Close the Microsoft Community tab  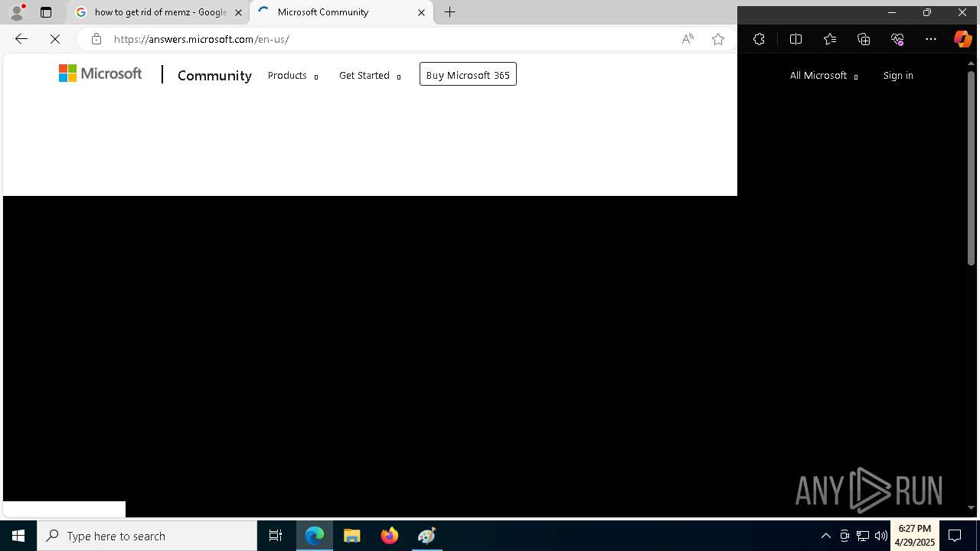click(x=421, y=12)
